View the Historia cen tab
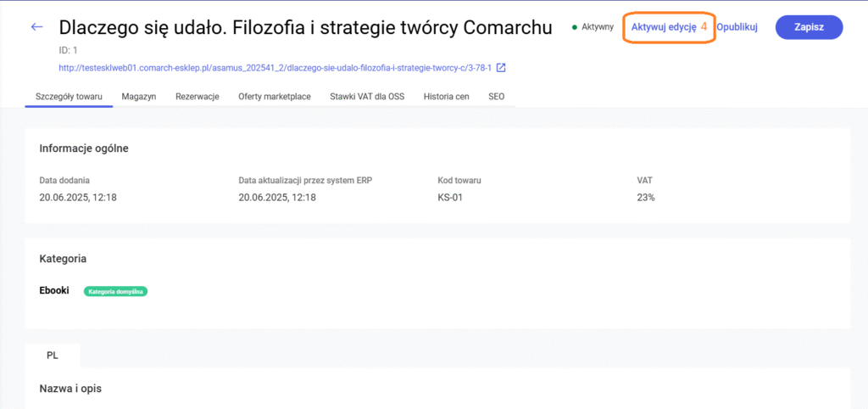This screenshot has width=868, height=409. (446, 97)
